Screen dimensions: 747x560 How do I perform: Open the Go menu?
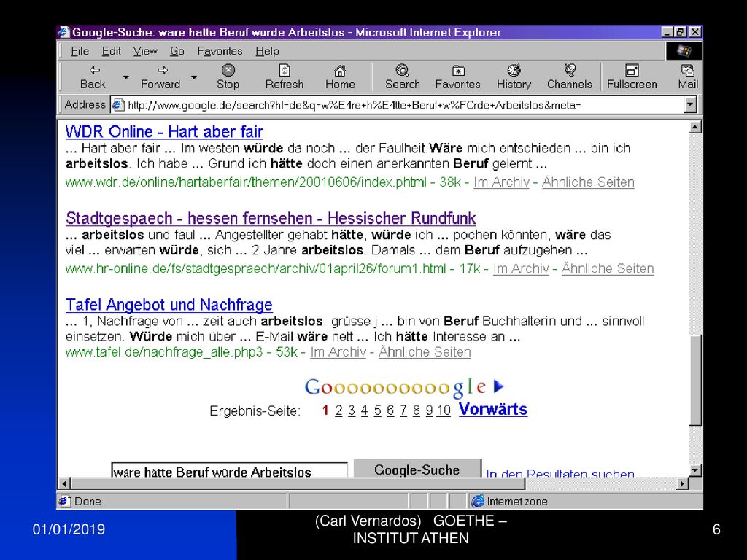tap(177, 51)
